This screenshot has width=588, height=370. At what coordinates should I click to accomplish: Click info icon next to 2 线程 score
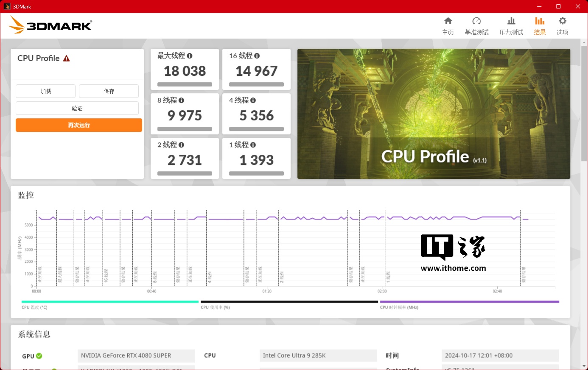coord(182,145)
